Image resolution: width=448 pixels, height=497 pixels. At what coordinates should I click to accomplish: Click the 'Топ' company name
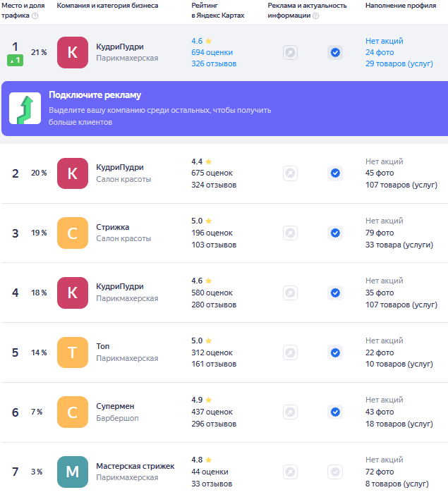click(x=103, y=346)
